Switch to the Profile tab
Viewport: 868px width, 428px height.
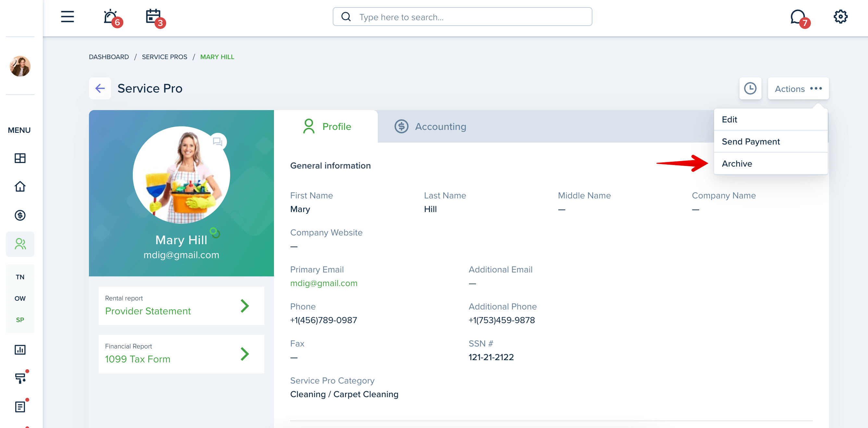point(326,126)
